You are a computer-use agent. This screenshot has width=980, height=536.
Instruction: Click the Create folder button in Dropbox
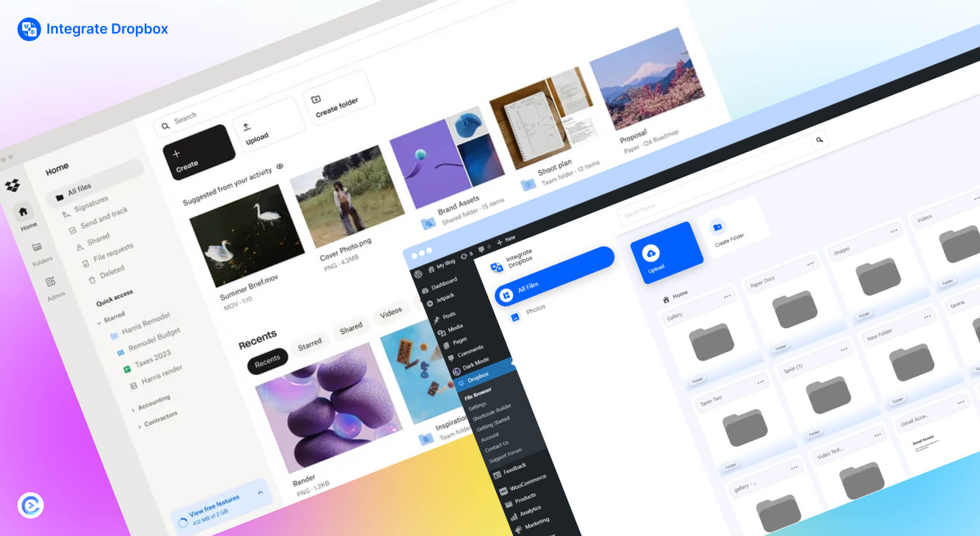[338, 99]
